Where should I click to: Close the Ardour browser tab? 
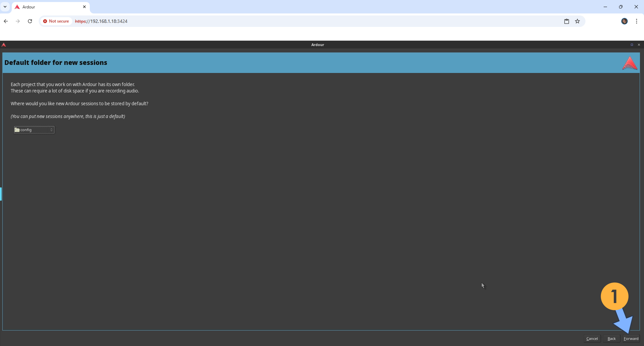84,7
